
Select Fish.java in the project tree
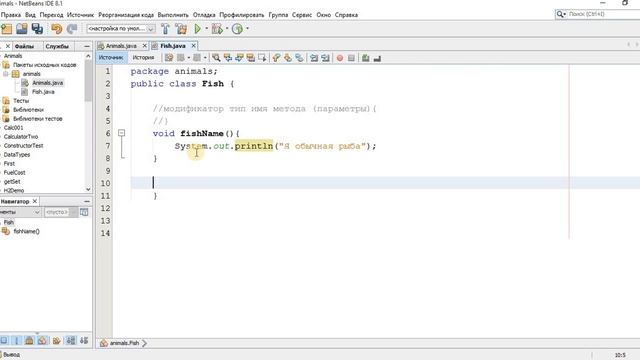(x=43, y=92)
